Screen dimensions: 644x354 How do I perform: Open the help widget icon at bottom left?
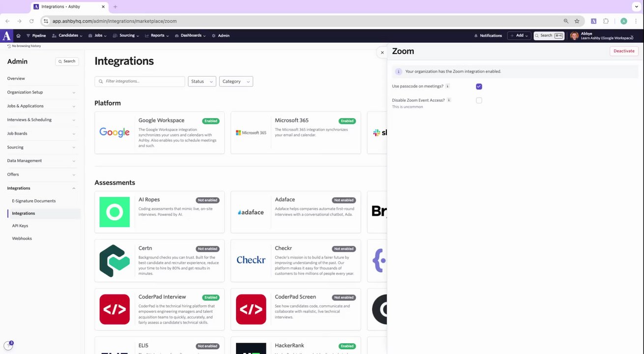coord(8,346)
